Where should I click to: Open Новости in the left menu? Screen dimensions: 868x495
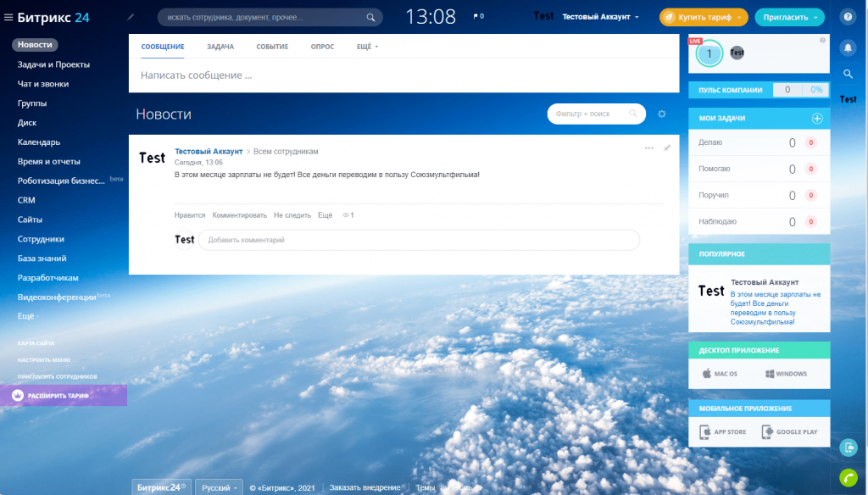(35, 44)
